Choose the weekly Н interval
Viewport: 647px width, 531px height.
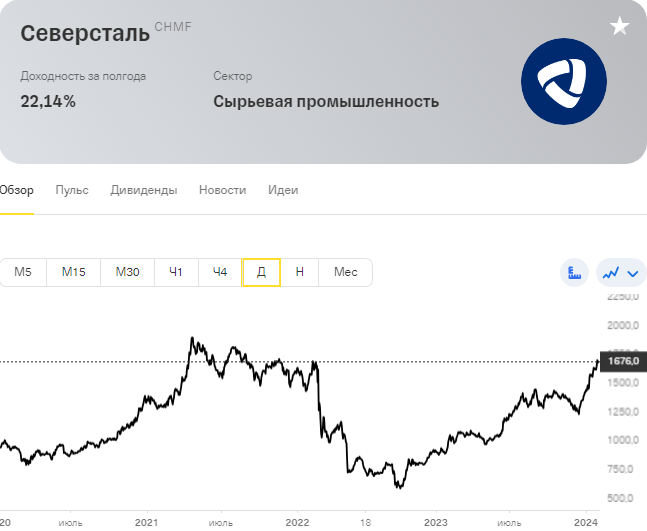pyautogui.click(x=300, y=272)
